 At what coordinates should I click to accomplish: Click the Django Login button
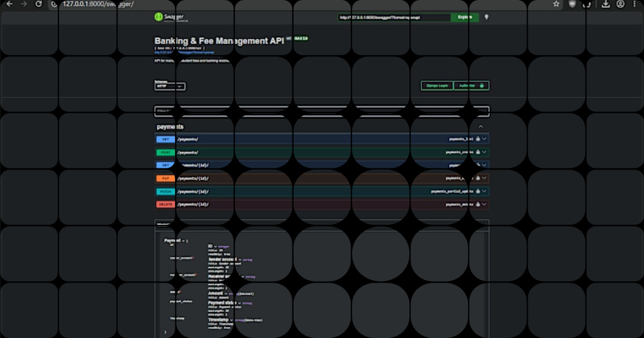click(437, 86)
